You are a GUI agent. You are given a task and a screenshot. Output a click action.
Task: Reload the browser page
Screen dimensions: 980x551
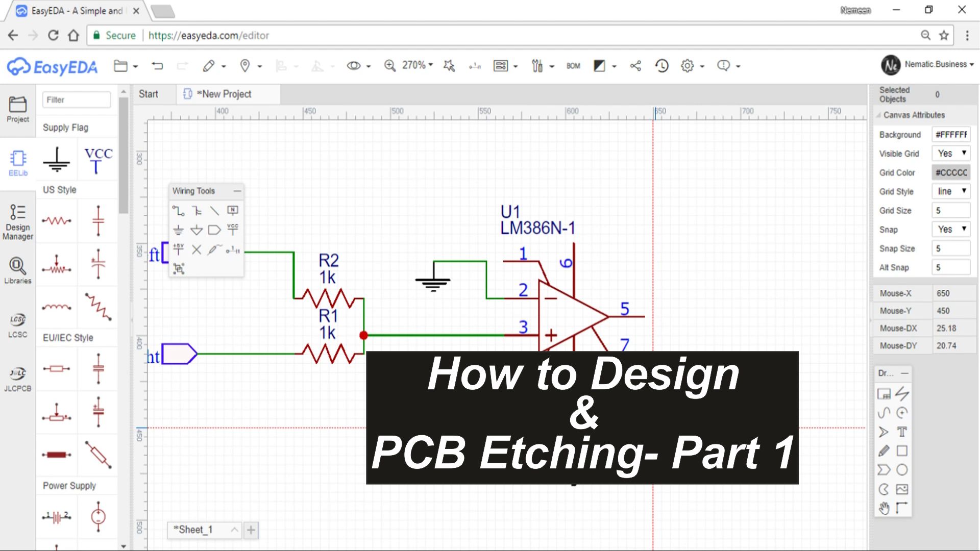(x=53, y=35)
